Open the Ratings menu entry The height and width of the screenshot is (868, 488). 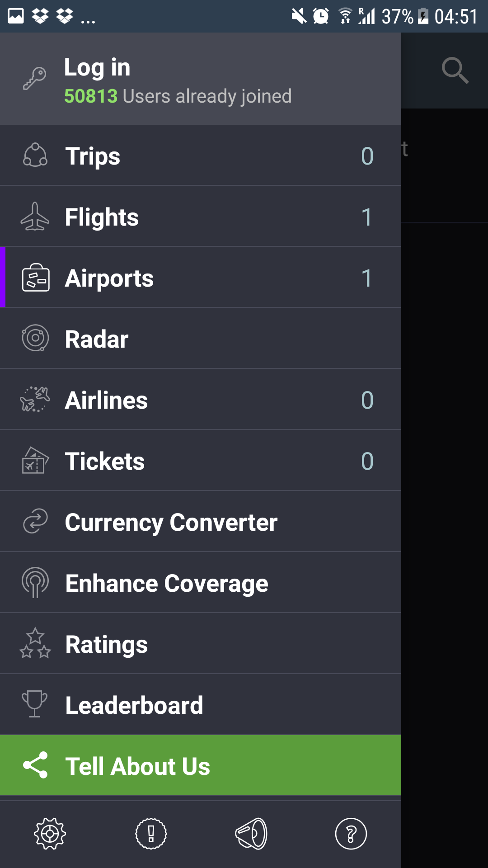point(107,644)
